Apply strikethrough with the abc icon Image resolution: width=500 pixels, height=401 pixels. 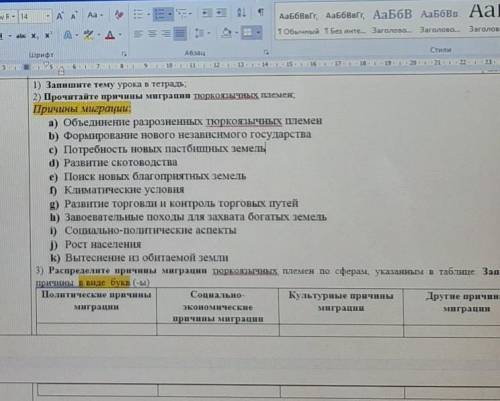coord(21,36)
